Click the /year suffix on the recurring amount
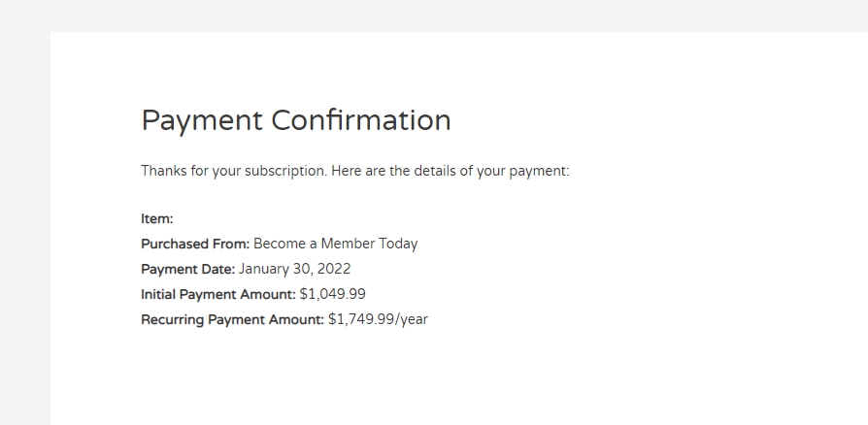This screenshot has height=425, width=868. click(412, 320)
